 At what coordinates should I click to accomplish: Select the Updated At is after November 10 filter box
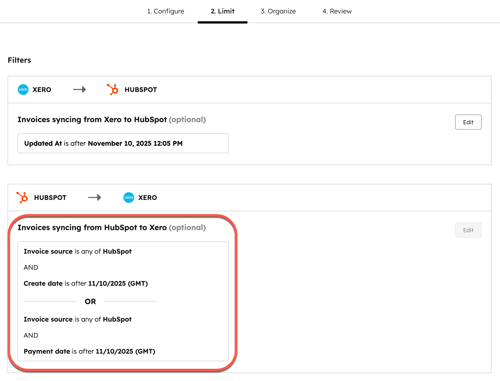coord(123,143)
